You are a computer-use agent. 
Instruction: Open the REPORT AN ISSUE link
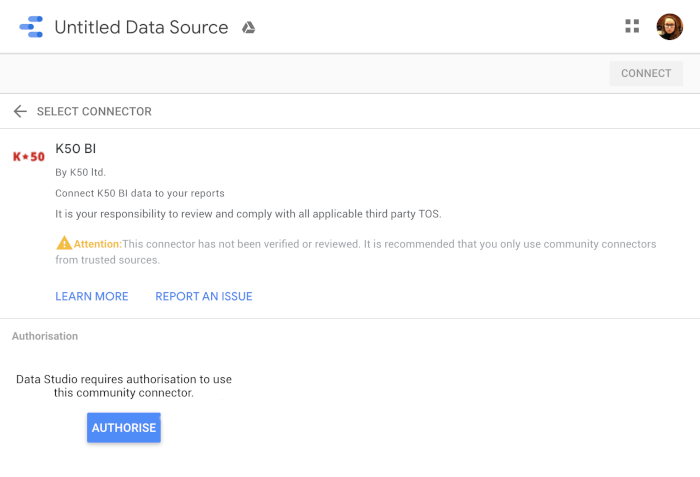pyautogui.click(x=204, y=296)
